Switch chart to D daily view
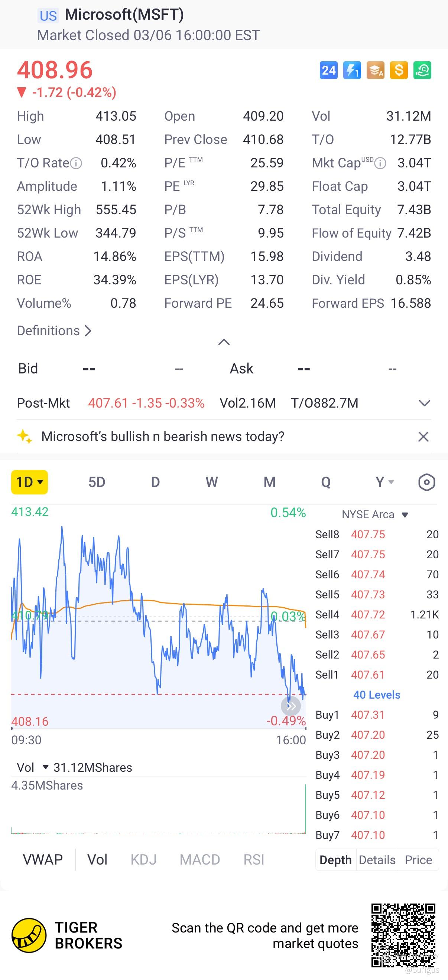Screen dimensions: 448x980 pyautogui.click(x=155, y=482)
